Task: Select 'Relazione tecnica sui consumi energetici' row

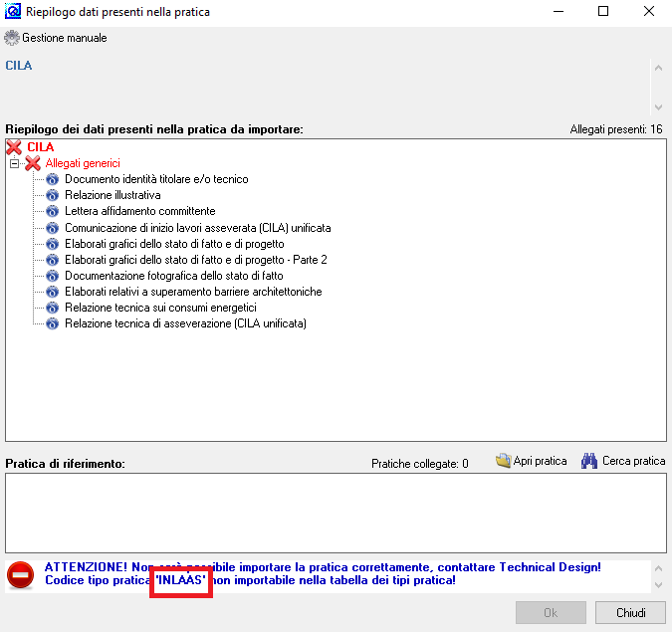Action: [160, 308]
